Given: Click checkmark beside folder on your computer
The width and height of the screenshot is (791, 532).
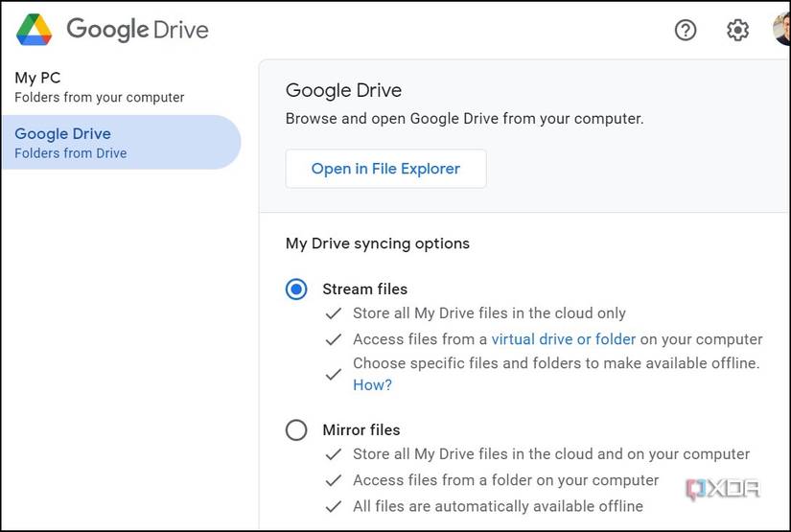Looking at the screenshot, I should pos(334,480).
